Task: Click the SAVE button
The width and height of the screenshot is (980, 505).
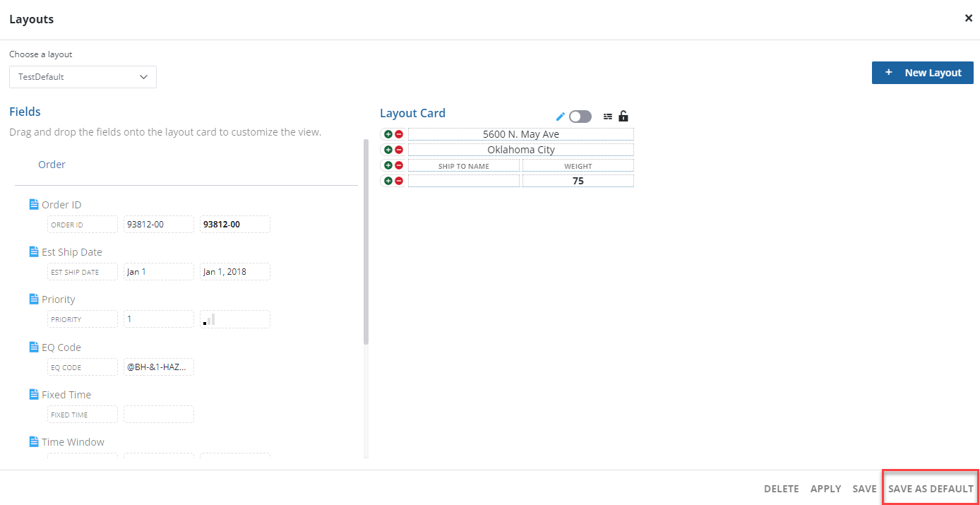Action: 865,489
